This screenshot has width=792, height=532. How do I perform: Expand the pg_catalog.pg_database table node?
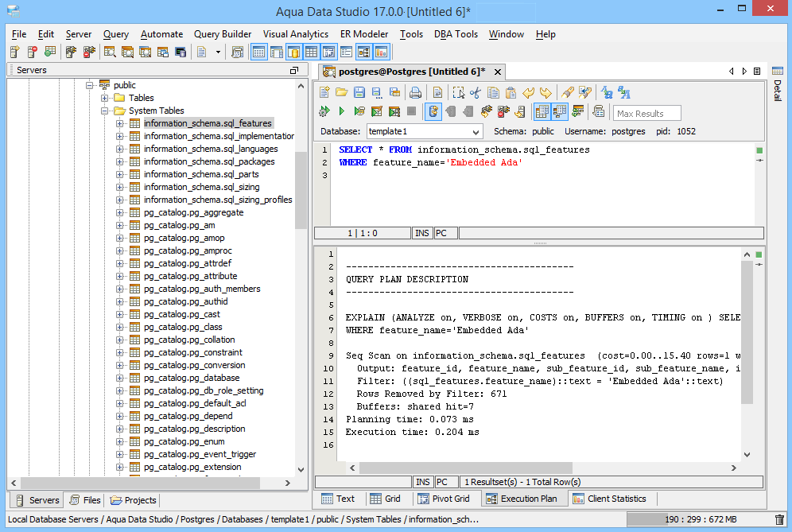click(x=120, y=378)
